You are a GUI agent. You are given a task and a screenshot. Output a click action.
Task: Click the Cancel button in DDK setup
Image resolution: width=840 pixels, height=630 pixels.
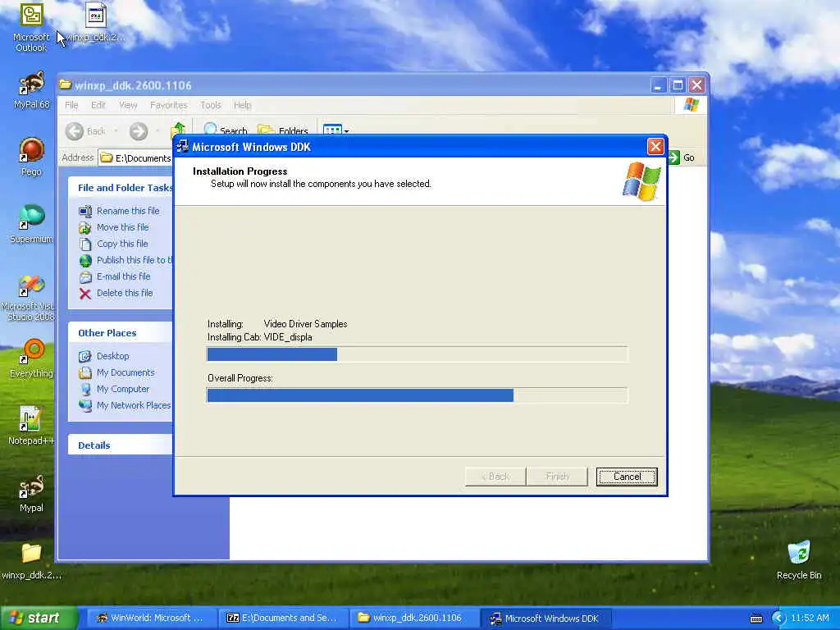(x=626, y=477)
